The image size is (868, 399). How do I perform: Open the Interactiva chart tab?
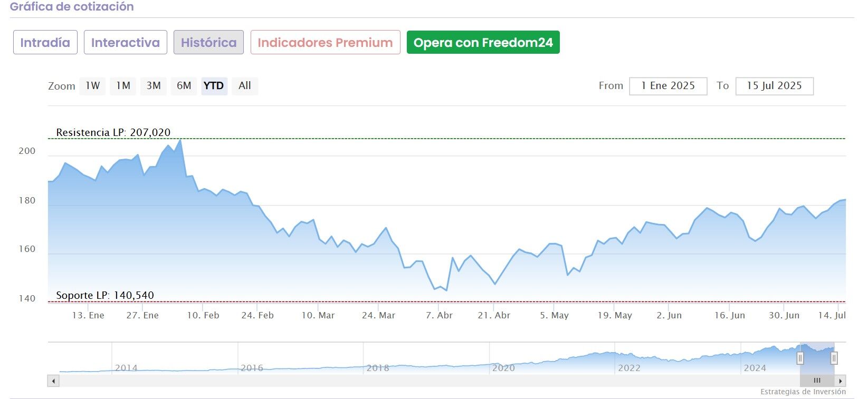(x=125, y=43)
